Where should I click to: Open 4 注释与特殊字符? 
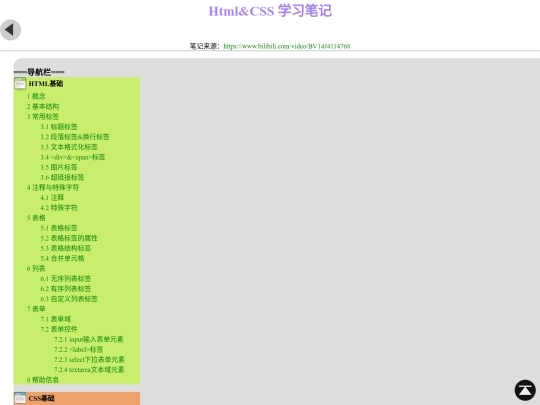(53, 187)
